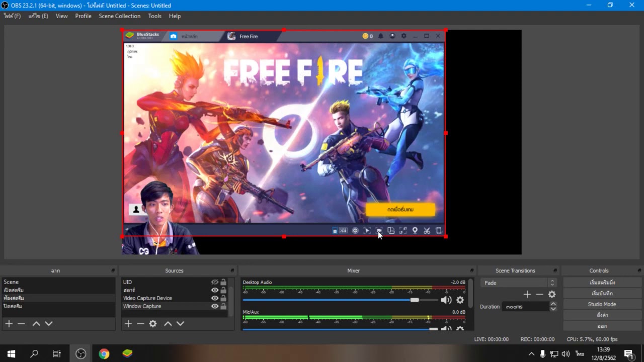Open Task View on the taskbar
This screenshot has height=362, width=644.
[x=57, y=354]
